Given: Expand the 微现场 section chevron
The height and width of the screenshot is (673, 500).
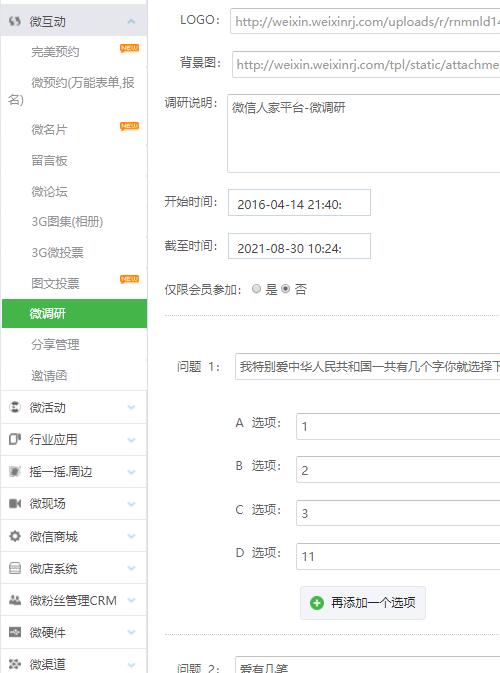Looking at the screenshot, I should (x=131, y=504).
